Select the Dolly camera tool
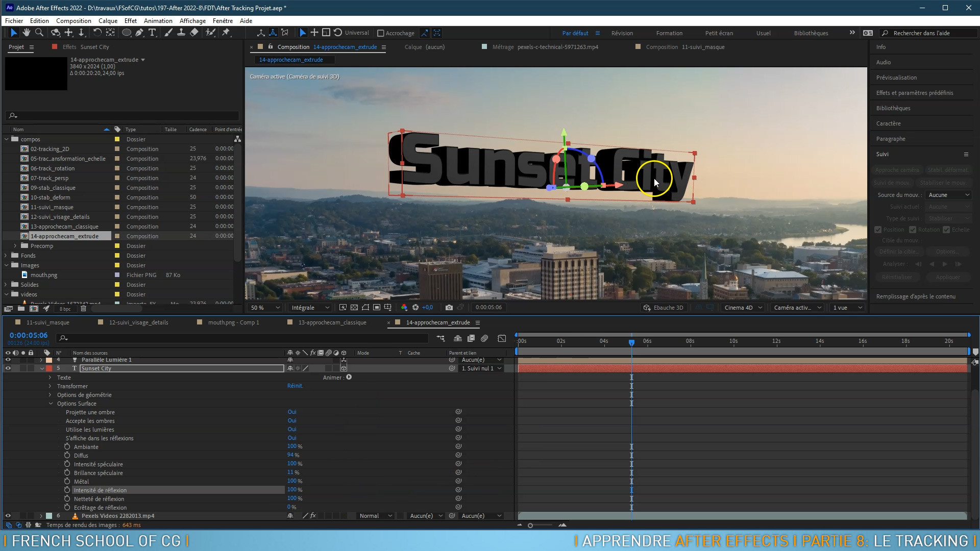Viewport: 980px width, 551px height. (x=81, y=33)
